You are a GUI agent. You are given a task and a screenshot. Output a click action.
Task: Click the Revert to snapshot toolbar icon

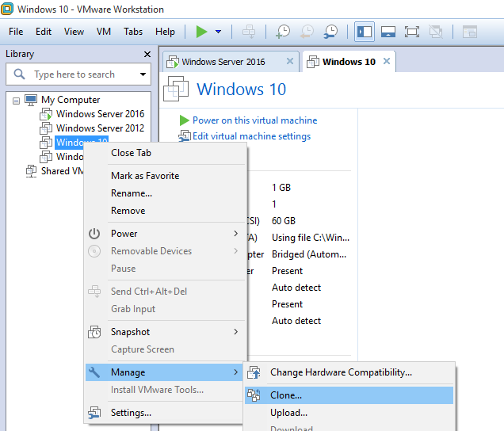coord(307,32)
